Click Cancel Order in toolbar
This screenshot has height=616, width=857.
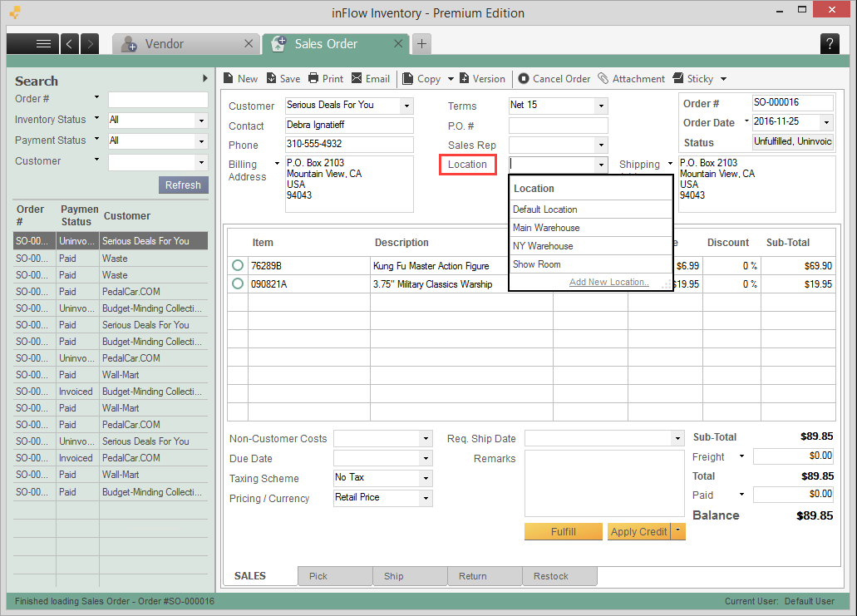pyautogui.click(x=554, y=79)
